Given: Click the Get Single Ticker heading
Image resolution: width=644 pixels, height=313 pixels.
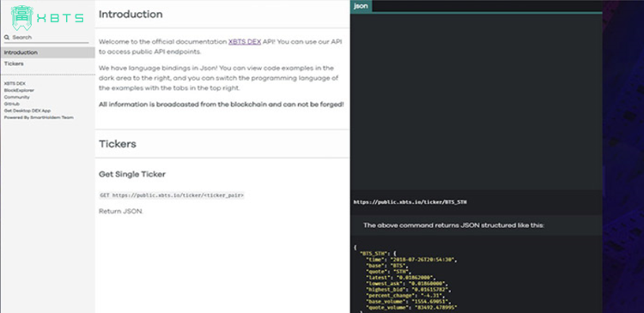Looking at the screenshot, I should (132, 174).
